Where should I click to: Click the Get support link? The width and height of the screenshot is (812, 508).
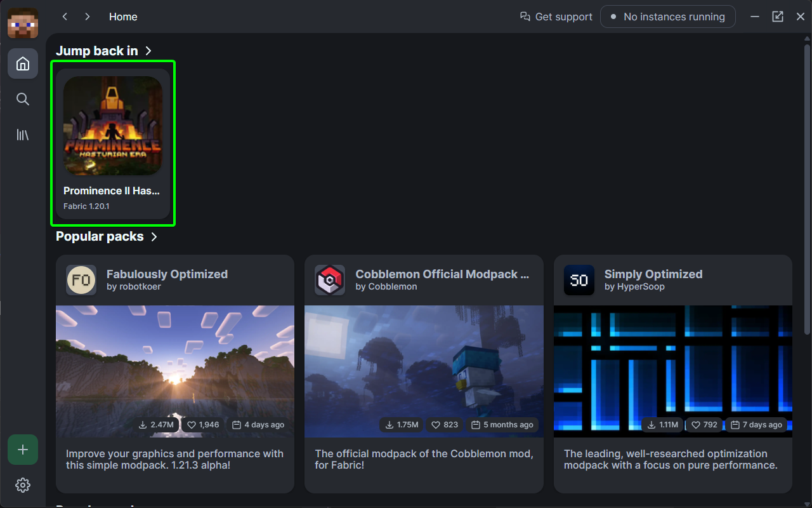pyautogui.click(x=556, y=17)
